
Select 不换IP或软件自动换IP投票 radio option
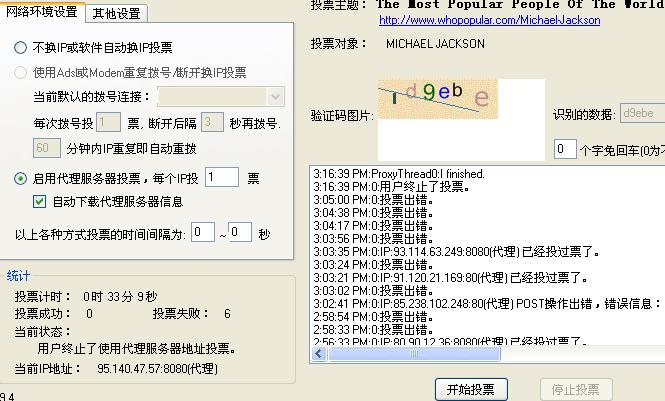pos(21,48)
